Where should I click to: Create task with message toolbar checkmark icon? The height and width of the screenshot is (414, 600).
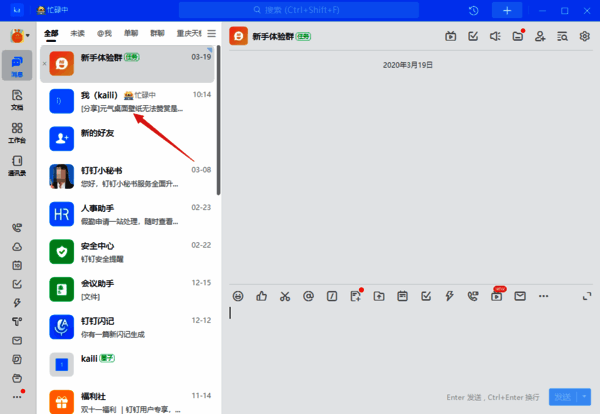[x=426, y=296]
